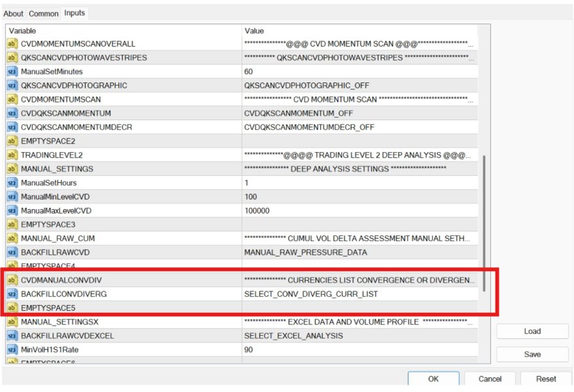This screenshot has width=574, height=392.
Task: Click the string icon beside MANUAL_SETTINGS
Action: [12, 169]
